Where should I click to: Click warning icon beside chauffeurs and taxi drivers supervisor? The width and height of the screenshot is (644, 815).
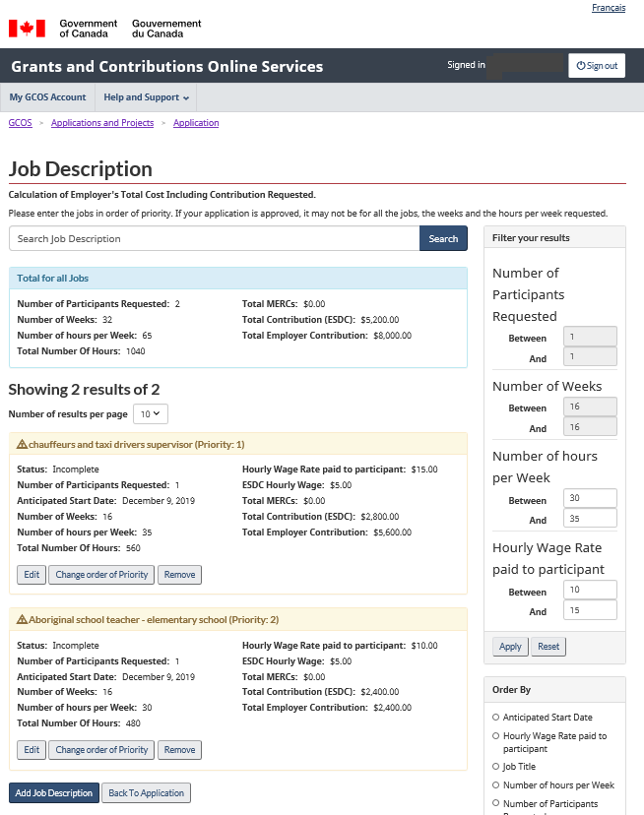click(x=22, y=444)
